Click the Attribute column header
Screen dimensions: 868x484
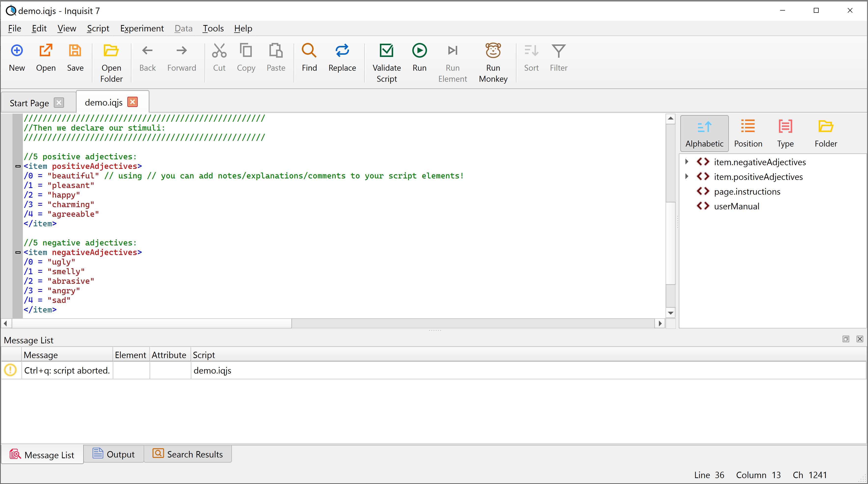pos(170,355)
